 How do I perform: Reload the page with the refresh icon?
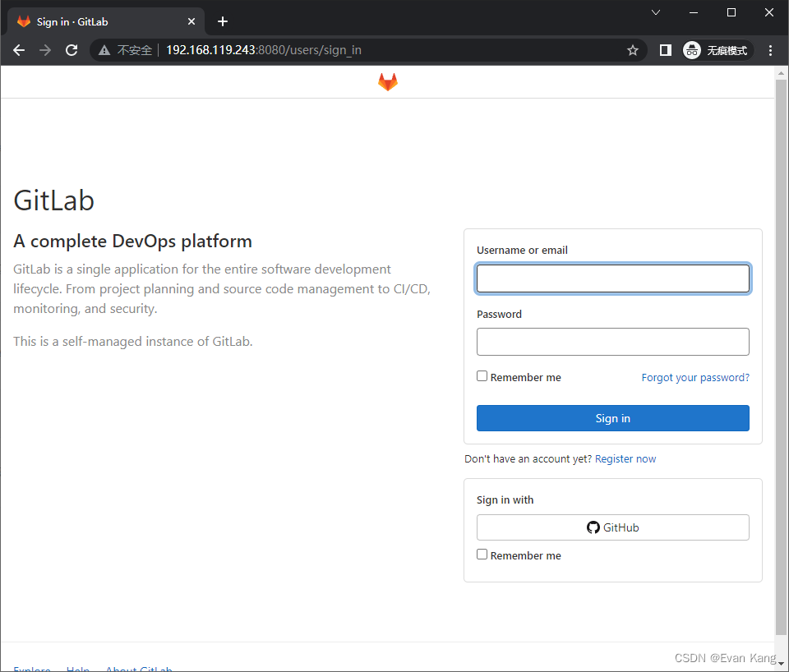coord(72,50)
